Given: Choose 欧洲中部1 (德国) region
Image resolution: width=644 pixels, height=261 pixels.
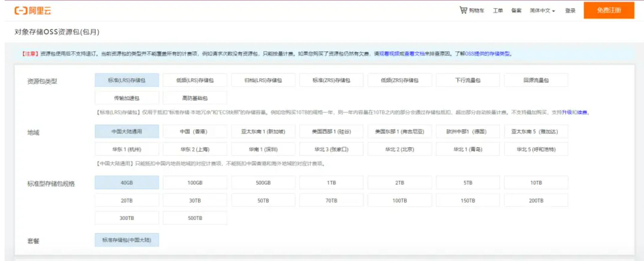Looking at the screenshot, I should coord(468,131).
